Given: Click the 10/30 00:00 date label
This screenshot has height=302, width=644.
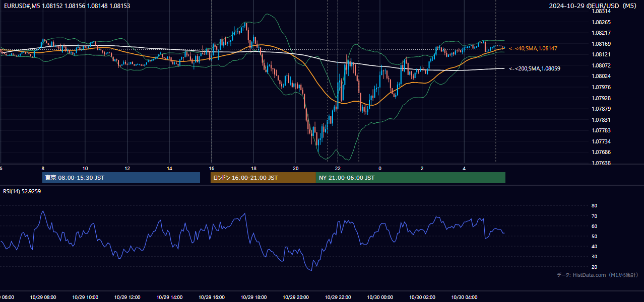Looking at the screenshot, I should coord(380,297).
